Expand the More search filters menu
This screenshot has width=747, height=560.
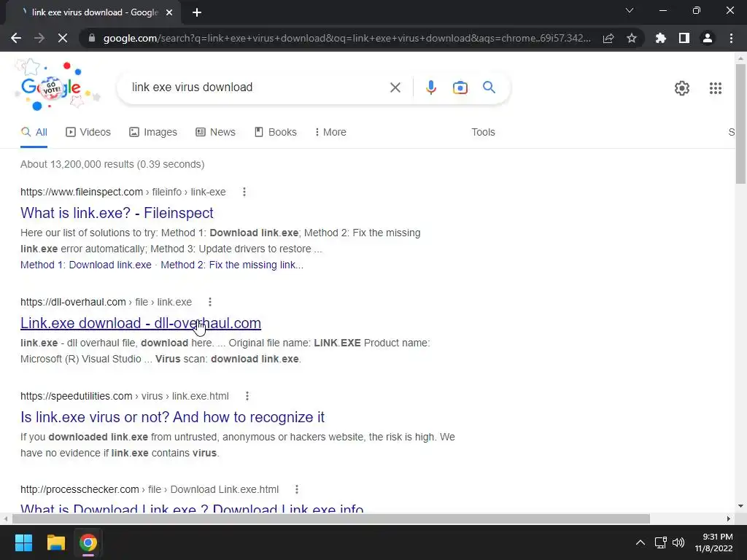(330, 132)
